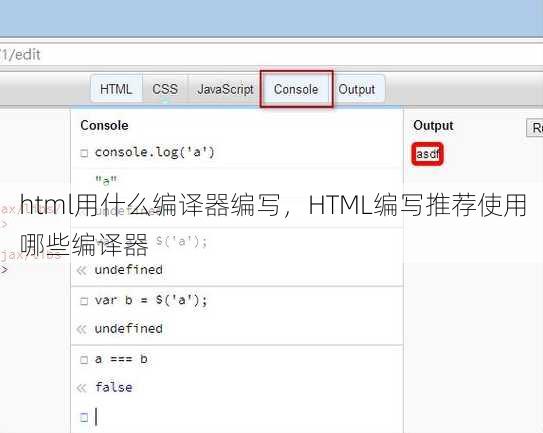Click the partially visible Run button in Output
Viewport: 543px width, 433px height.
coord(534,128)
